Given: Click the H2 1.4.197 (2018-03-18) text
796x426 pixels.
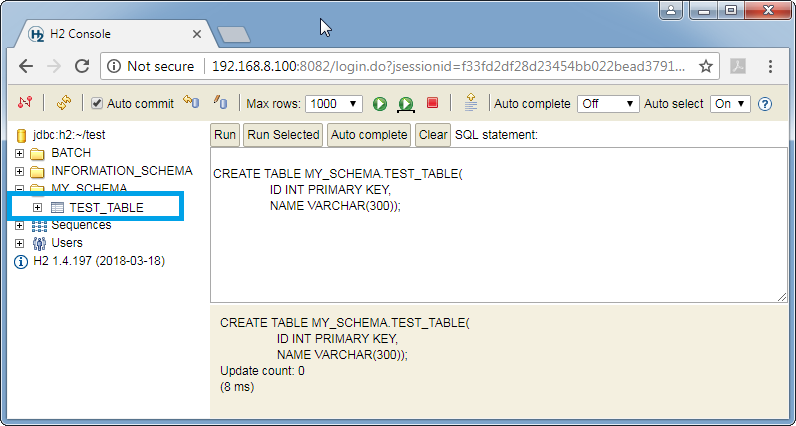Looking at the screenshot, I should click(x=99, y=261).
